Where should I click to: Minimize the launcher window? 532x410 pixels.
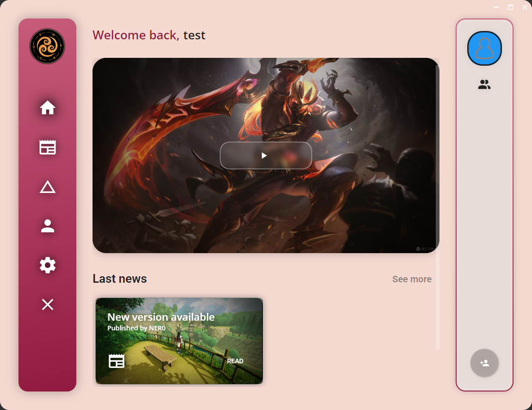click(496, 7)
